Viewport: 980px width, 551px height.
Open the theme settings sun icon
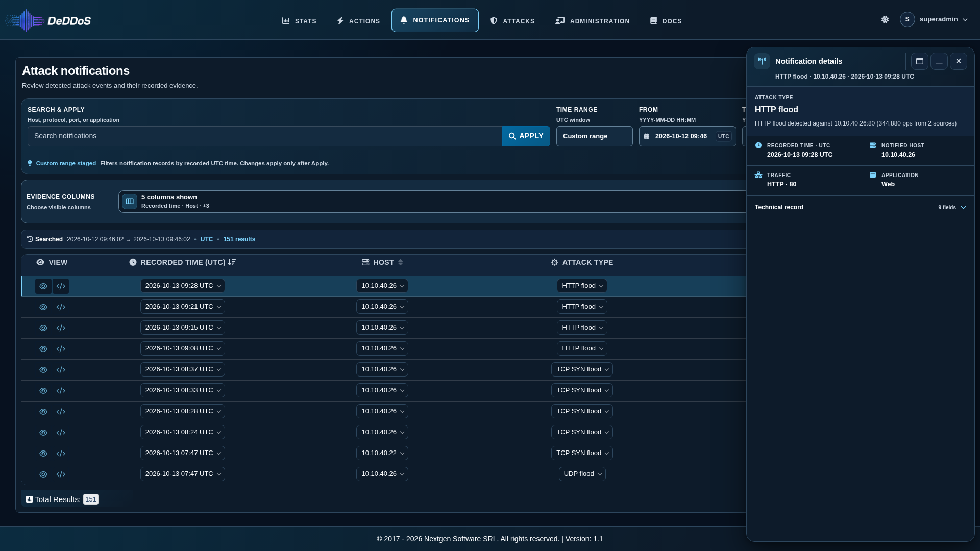(x=885, y=19)
